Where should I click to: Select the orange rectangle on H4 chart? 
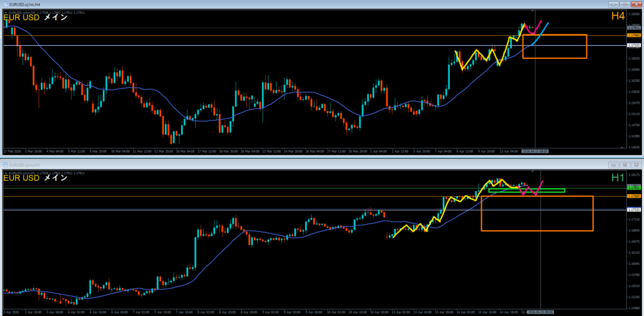point(554,58)
